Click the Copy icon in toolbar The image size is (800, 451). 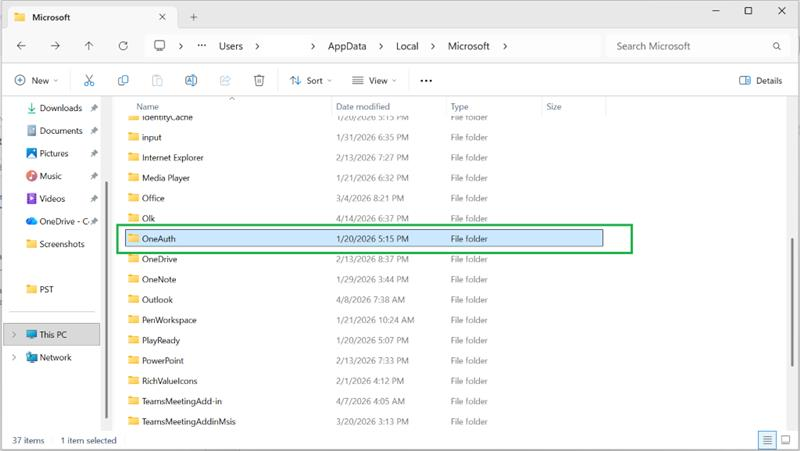(x=123, y=81)
